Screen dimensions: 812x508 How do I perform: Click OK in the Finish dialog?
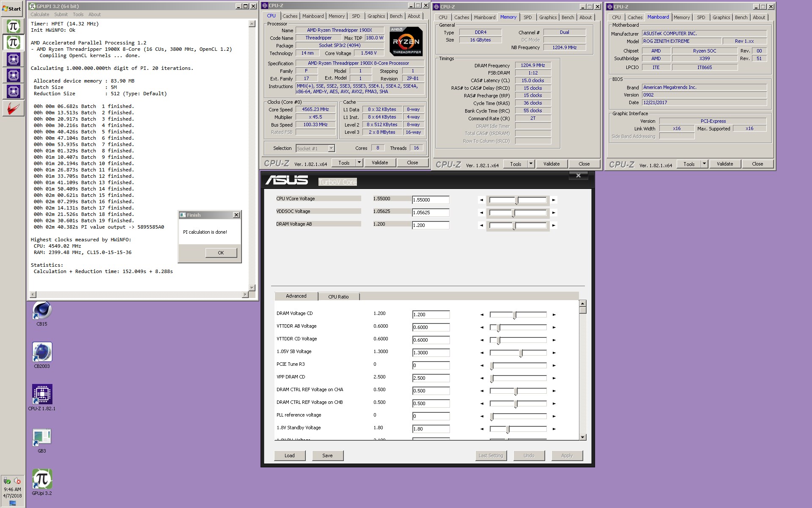click(x=221, y=253)
